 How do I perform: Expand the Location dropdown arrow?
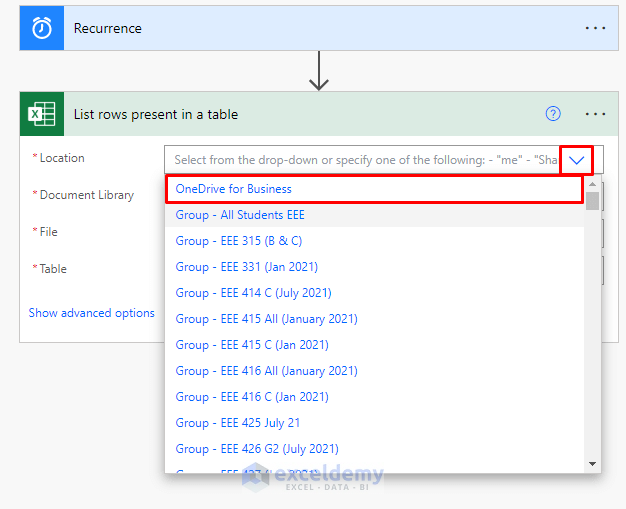pos(576,160)
